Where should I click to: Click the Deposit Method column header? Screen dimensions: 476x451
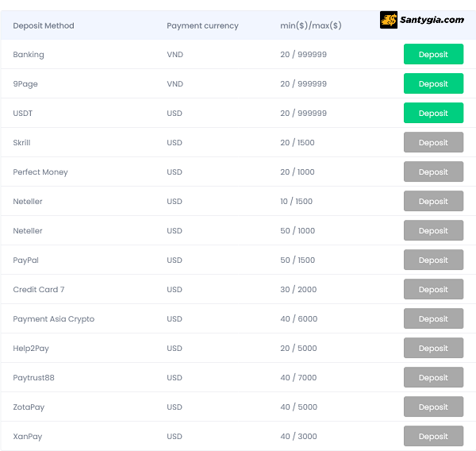pyautogui.click(x=44, y=25)
